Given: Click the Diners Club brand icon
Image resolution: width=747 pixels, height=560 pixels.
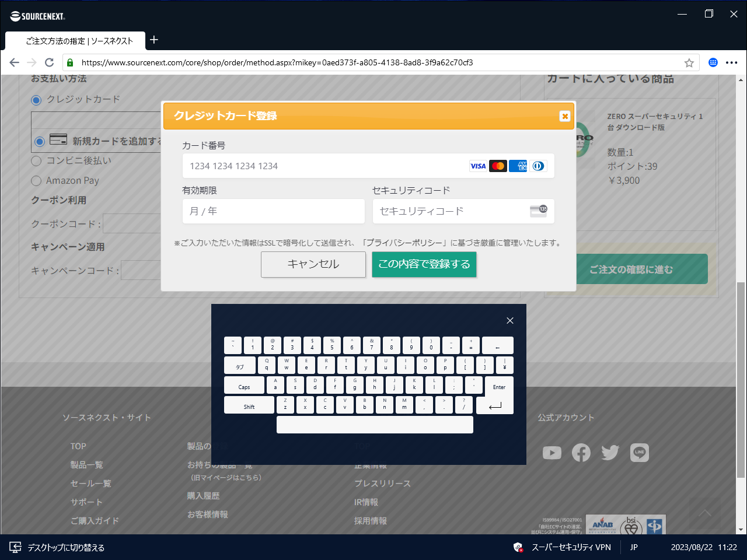Looking at the screenshot, I should [x=538, y=166].
